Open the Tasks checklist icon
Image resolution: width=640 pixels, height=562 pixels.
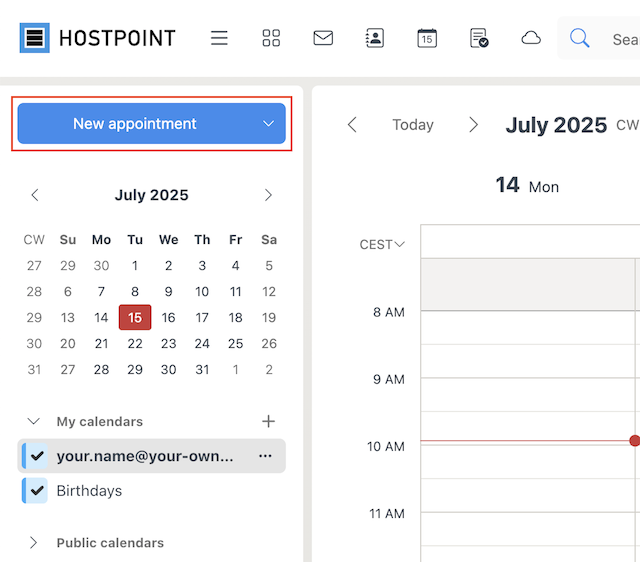click(479, 38)
